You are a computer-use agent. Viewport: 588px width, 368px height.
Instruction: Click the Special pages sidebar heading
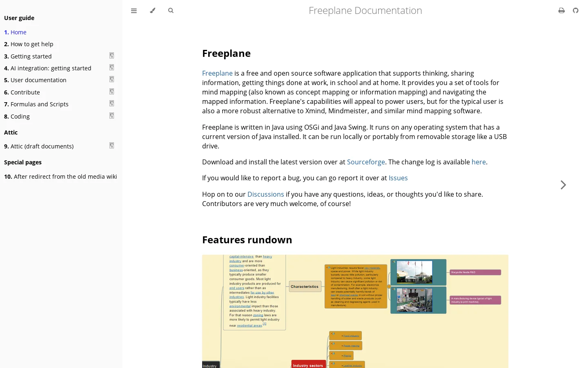(x=23, y=162)
